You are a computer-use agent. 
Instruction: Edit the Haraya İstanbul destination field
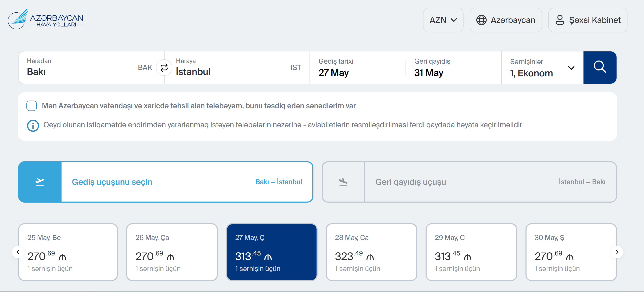pyautogui.click(x=232, y=68)
